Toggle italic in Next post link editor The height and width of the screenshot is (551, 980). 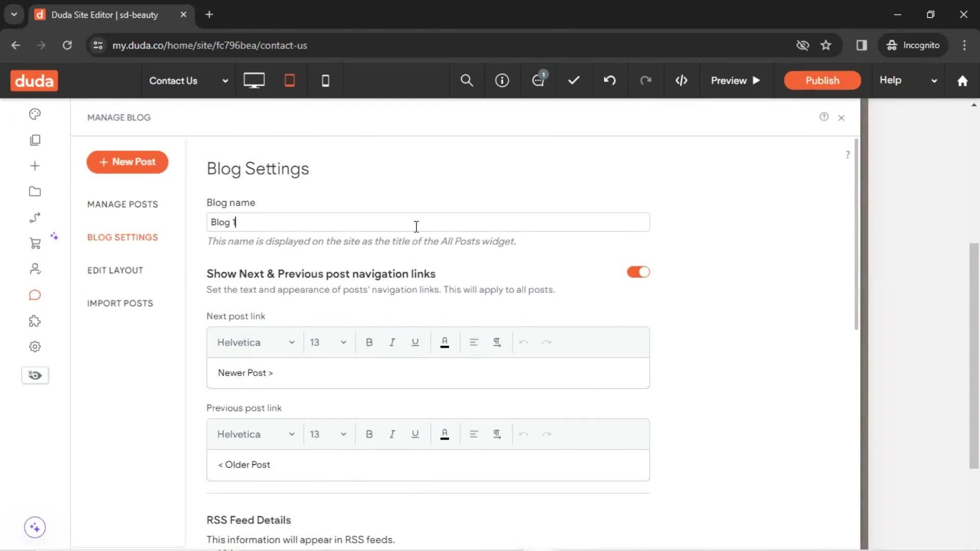click(x=392, y=342)
